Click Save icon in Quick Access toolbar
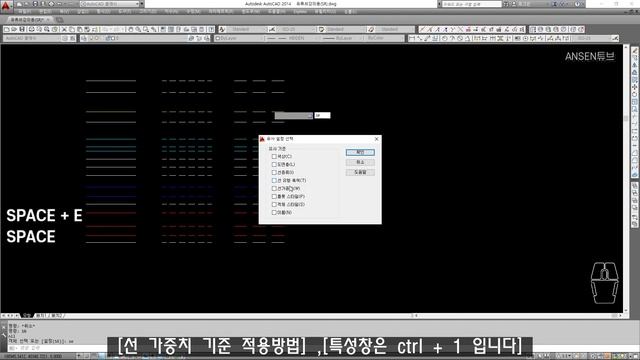Screen dimensions: 640x360 pos(35,4)
